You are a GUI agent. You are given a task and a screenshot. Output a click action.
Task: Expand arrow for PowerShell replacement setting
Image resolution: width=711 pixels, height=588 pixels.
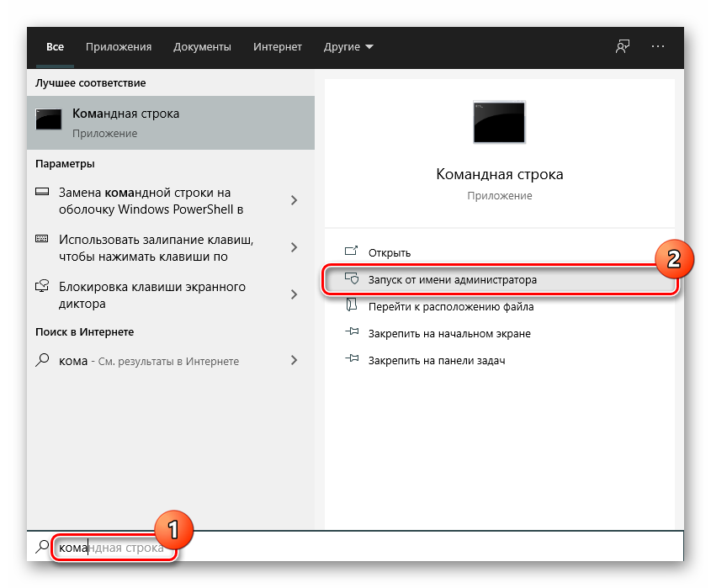tap(294, 200)
